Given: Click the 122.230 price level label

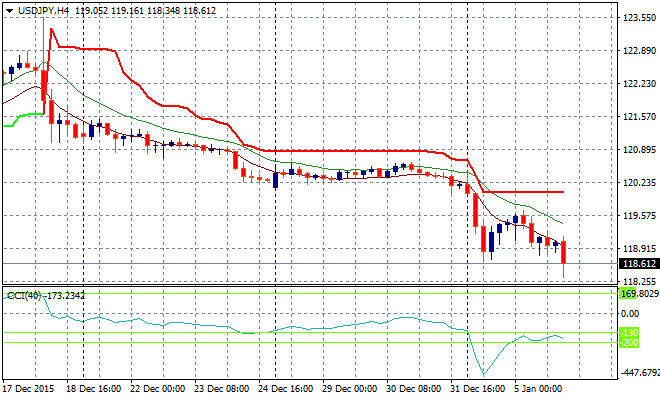Looking at the screenshot, I should 639,83.
